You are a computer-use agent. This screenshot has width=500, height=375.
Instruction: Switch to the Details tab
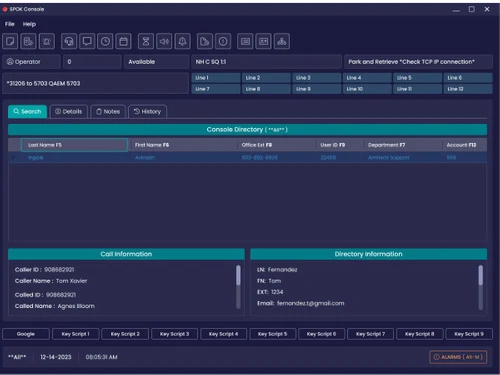69,112
